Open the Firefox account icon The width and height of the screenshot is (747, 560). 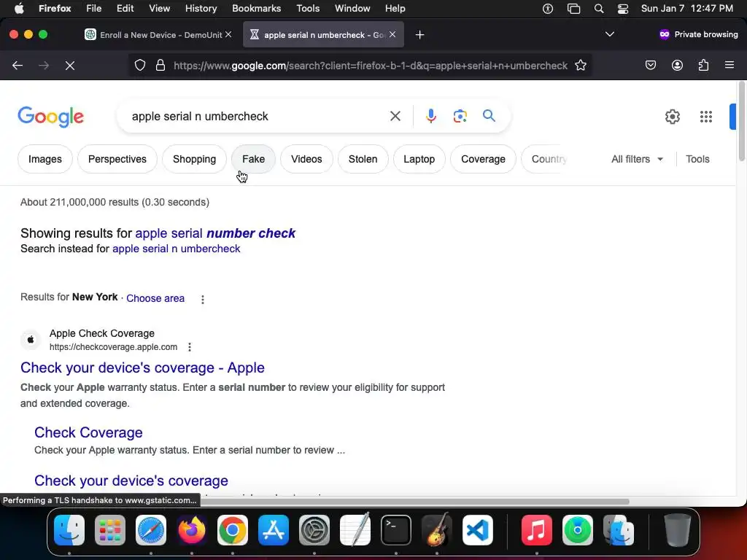677,65
